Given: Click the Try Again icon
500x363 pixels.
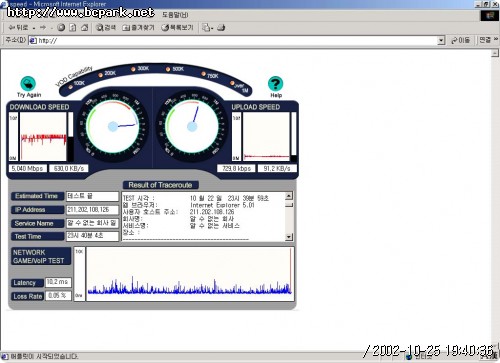Looking at the screenshot, I should [28, 83].
